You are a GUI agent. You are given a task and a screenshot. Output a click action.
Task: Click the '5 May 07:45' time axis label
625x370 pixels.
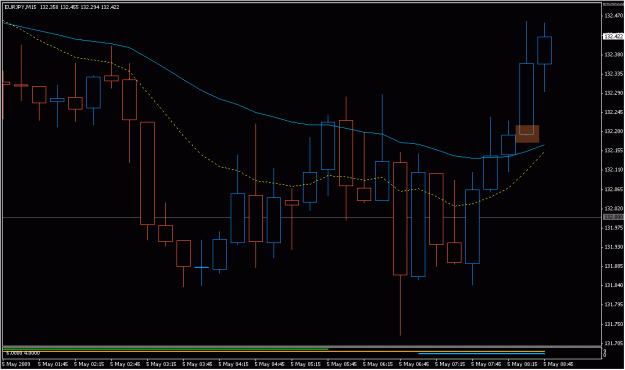click(486, 364)
